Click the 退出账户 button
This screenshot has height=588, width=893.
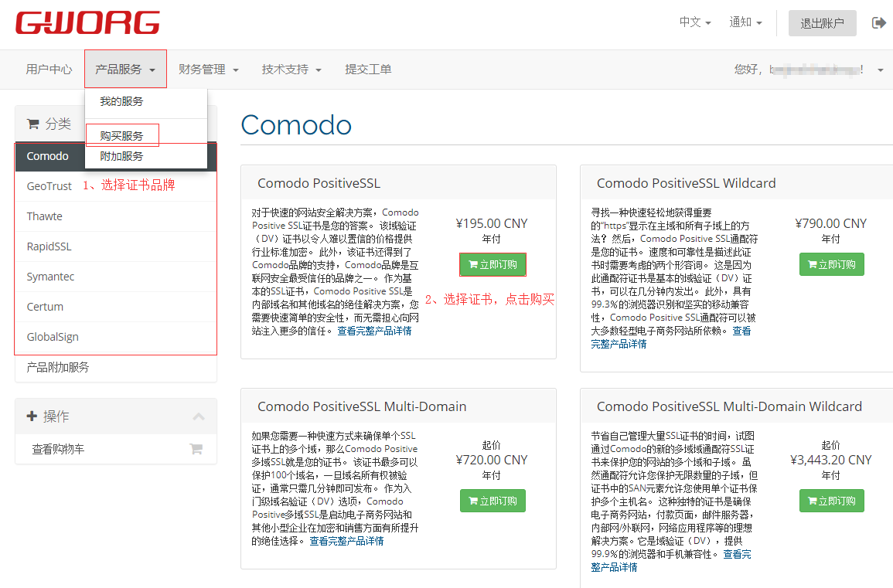pos(822,22)
